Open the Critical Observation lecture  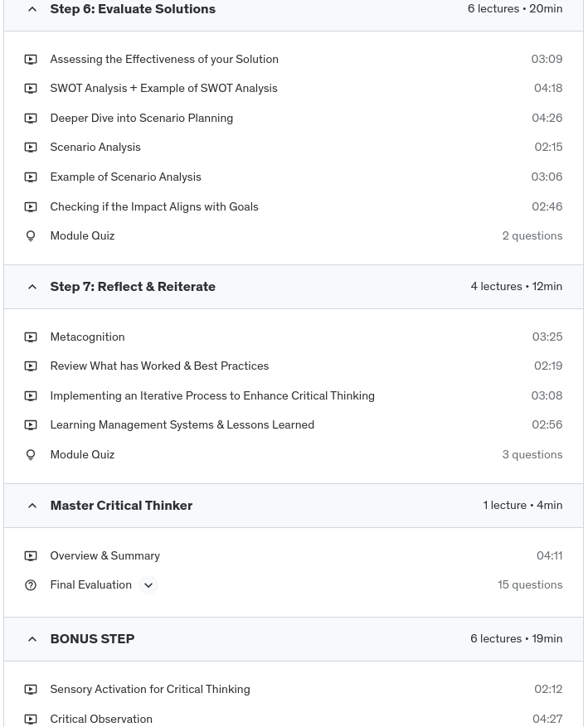(x=101, y=720)
